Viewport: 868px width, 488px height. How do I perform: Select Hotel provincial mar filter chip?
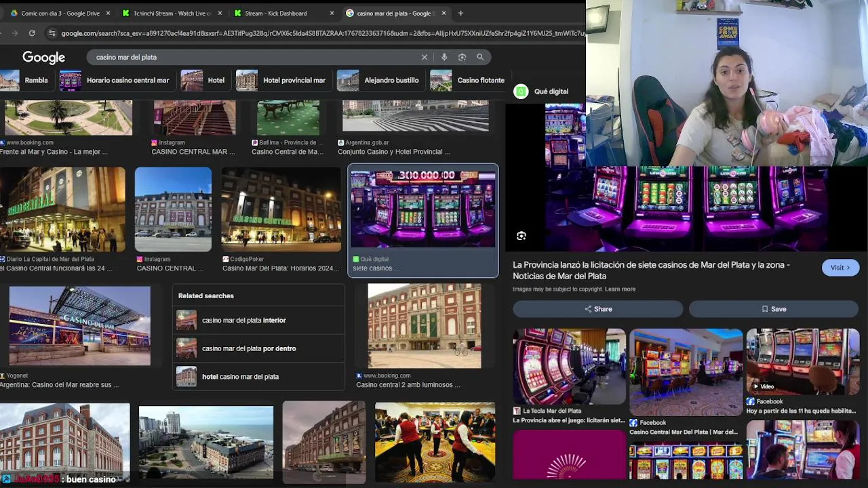[283, 80]
